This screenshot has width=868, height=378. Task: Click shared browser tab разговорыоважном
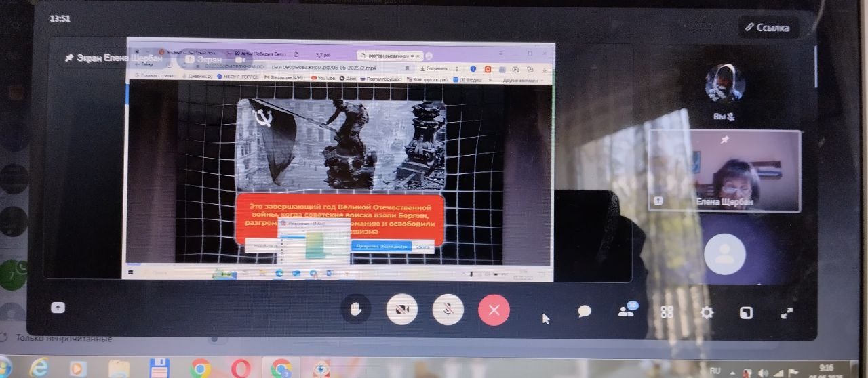click(391, 55)
